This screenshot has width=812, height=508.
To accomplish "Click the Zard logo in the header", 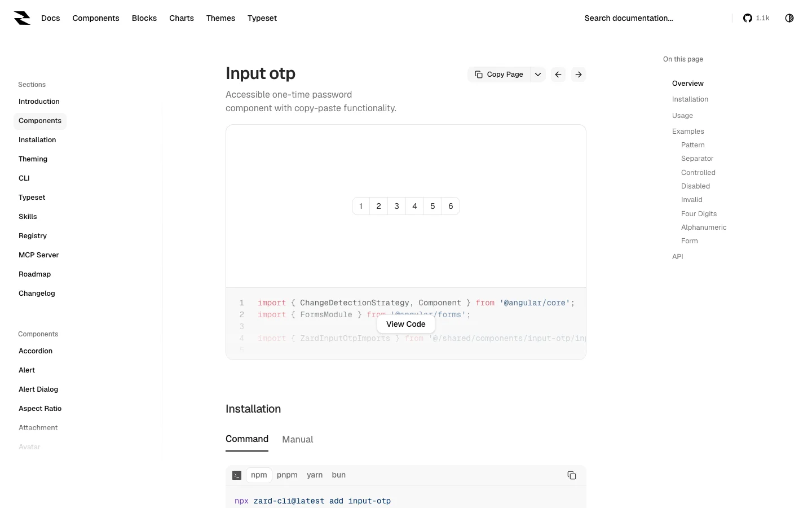I will coord(22,18).
